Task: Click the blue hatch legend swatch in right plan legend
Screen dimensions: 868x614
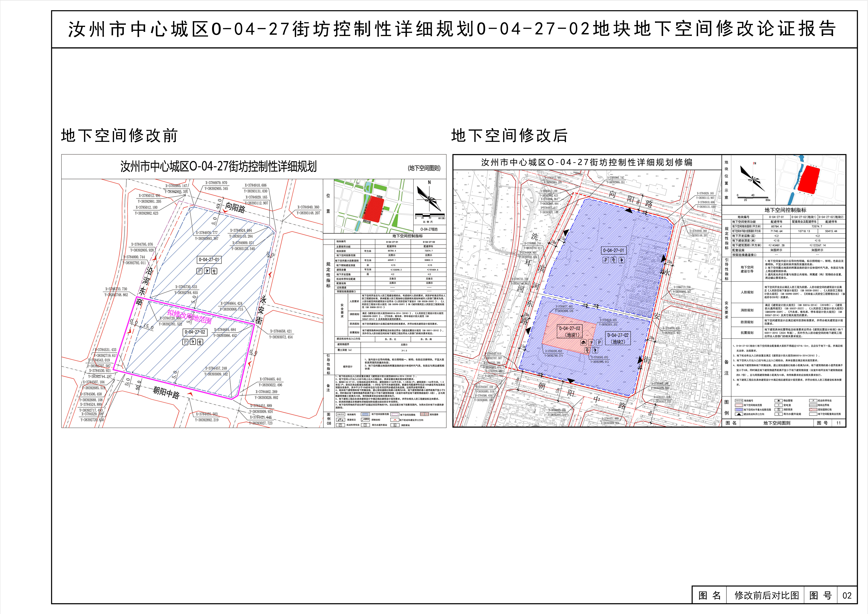Action: click(739, 410)
